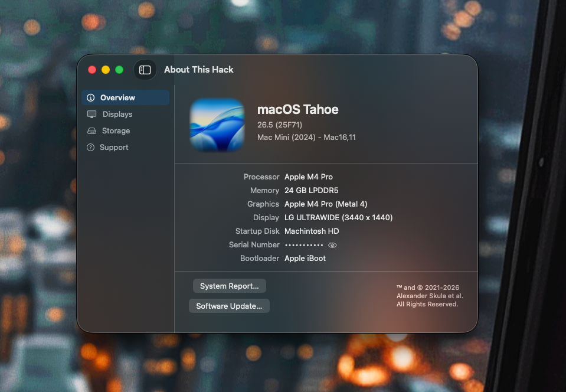Image resolution: width=566 pixels, height=392 pixels.
Task: Click the Apple M4 Pro (Metal 4) graphics value
Action: [x=326, y=204]
